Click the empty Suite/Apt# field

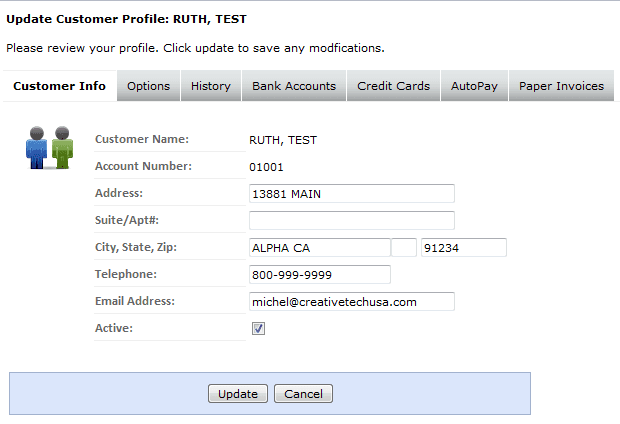point(352,220)
